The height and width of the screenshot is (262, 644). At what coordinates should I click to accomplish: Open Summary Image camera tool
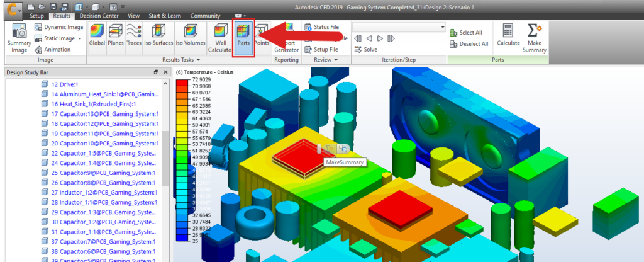point(19,38)
